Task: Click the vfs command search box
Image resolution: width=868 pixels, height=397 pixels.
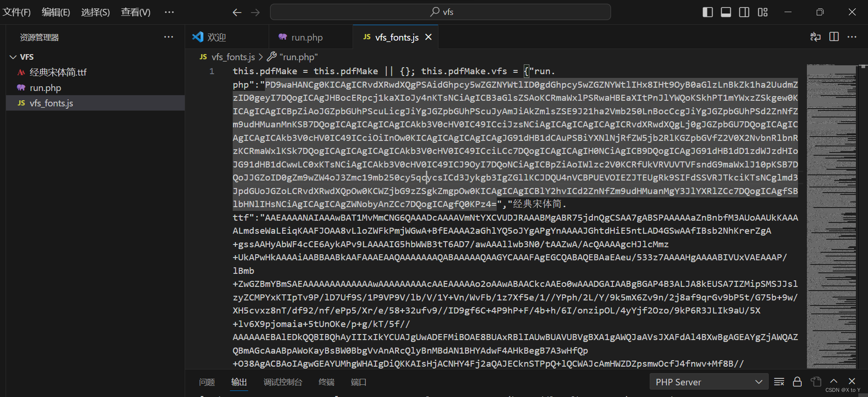Action: pos(440,12)
